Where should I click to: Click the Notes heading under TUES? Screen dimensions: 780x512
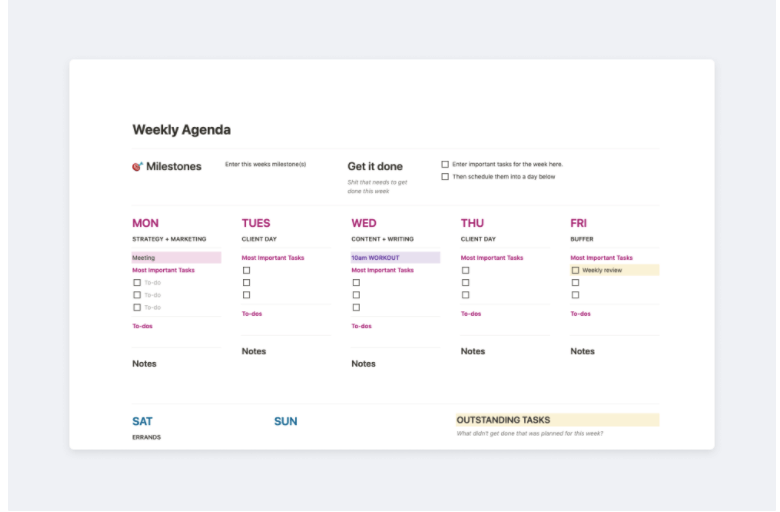click(254, 351)
